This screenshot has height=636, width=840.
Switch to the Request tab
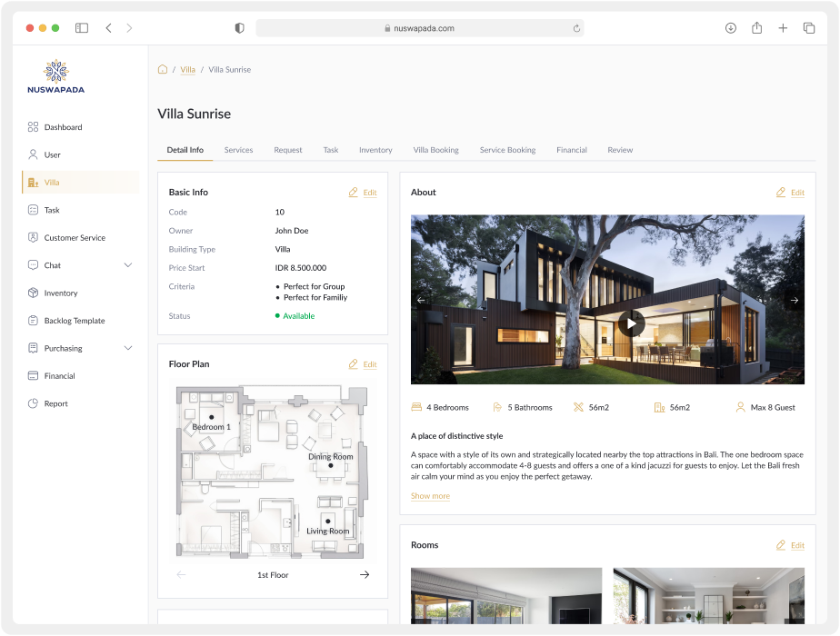tap(288, 150)
